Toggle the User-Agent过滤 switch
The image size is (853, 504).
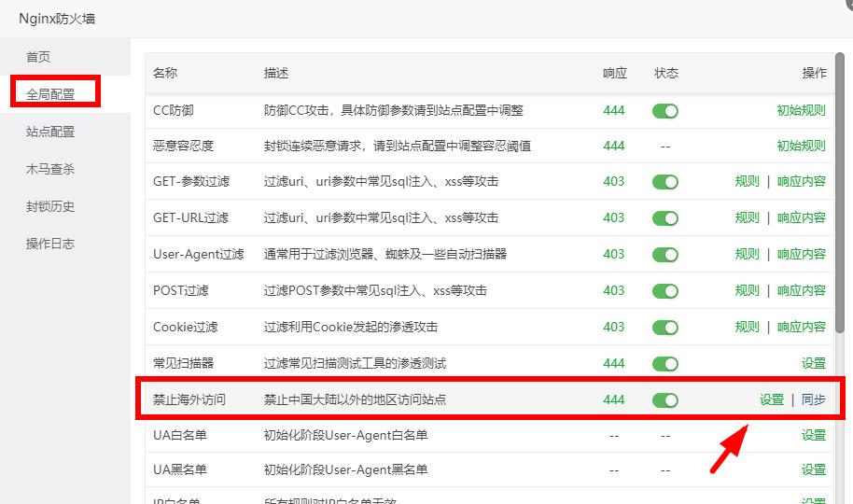pos(665,255)
